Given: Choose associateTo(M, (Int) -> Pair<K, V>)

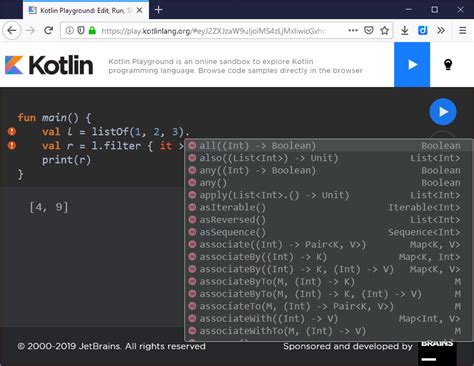Looking at the screenshot, I should tap(328, 306).
